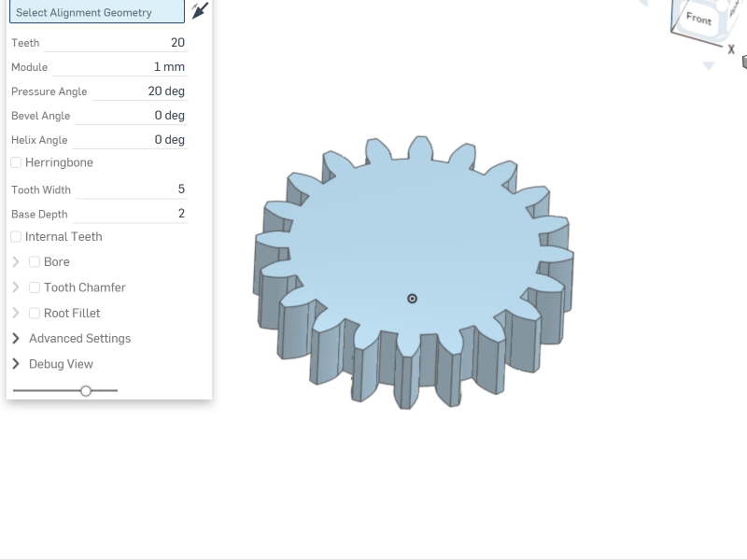Expand Debug View section
The image size is (747, 560).
coord(16,364)
